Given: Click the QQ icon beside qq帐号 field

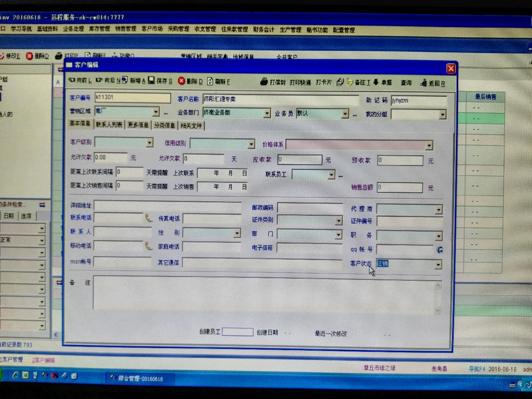Looking at the screenshot, I should [x=439, y=250].
